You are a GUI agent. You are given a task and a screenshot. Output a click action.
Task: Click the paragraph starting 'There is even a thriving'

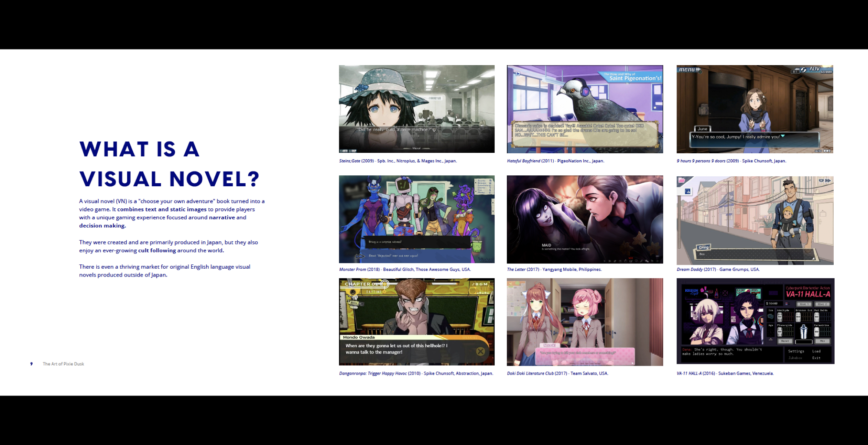[x=164, y=270]
